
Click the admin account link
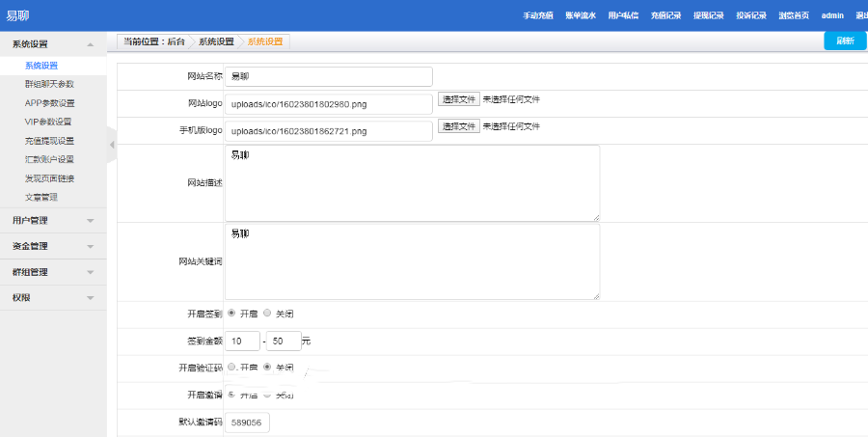click(832, 15)
